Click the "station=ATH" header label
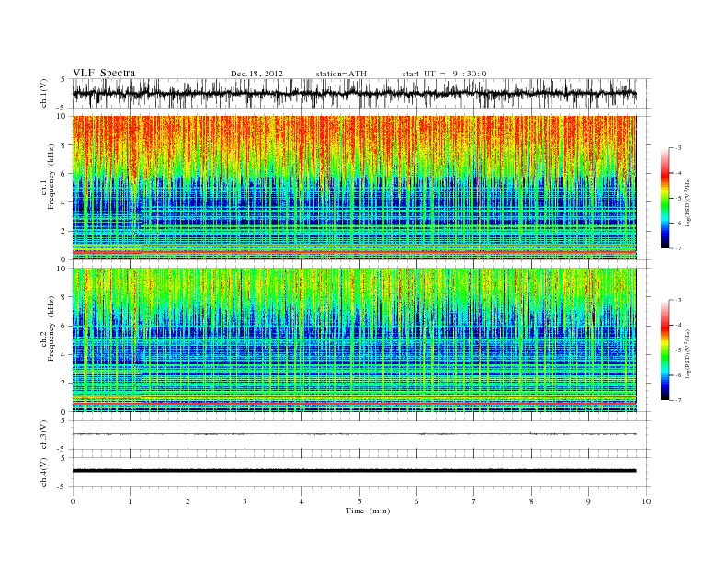This screenshot has width=728, height=563. coord(341,74)
